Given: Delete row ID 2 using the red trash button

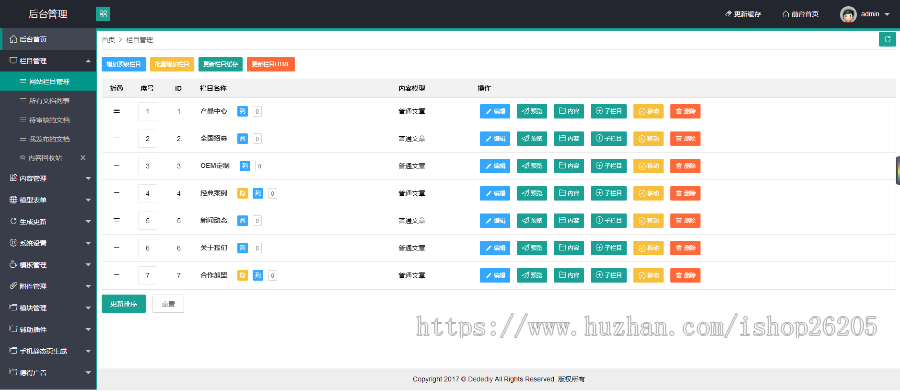Looking at the screenshot, I should 685,138.
